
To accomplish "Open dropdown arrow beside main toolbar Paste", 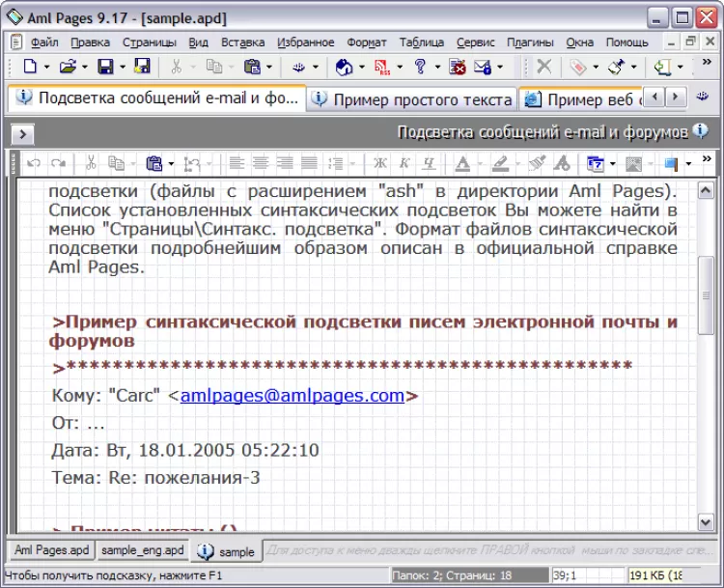I will click(x=269, y=68).
